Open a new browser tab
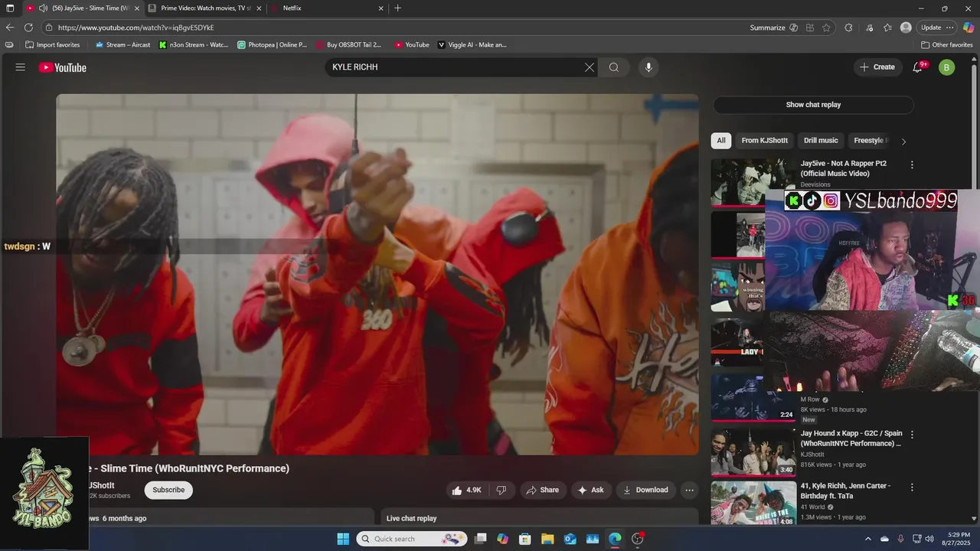This screenshot has height=551, width=980. click(397, 8)
